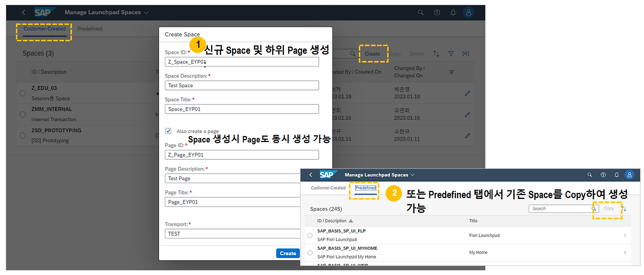Click into Page ID input field
This screenshot has width=644, height=275.
[x=242, y=155]
